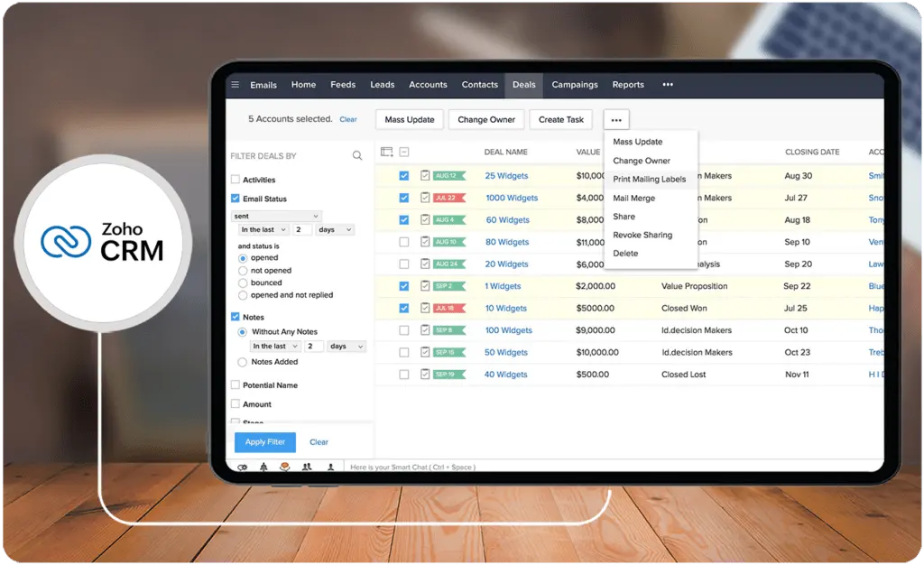924x565 pixels.
Task: Enable the Activities filter checkbox
Action: click(236, 179)
